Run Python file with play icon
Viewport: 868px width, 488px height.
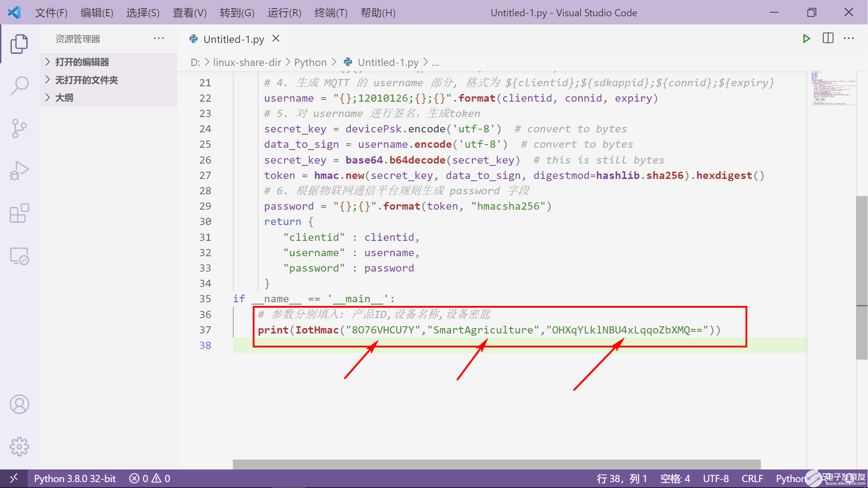click(806, 39)
